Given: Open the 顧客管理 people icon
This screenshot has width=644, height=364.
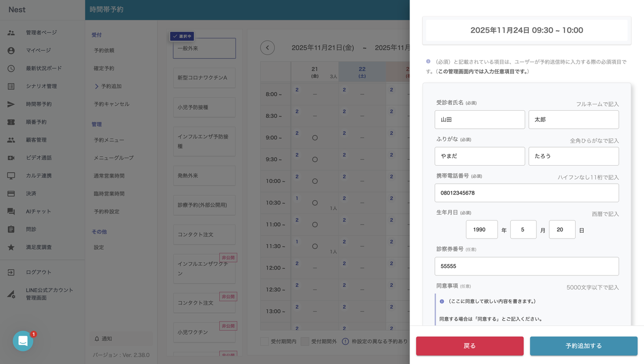Looking at the screenshot, I should point(11,140).
